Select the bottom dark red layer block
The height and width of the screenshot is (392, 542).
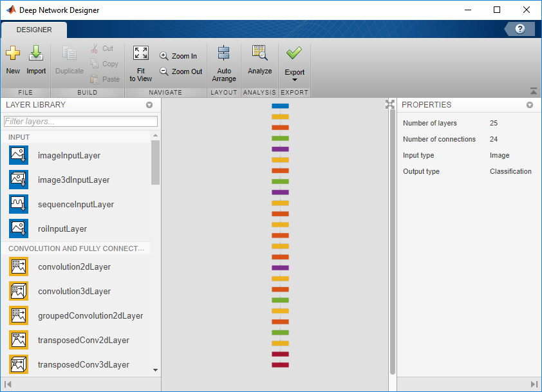tap(280, 365)
